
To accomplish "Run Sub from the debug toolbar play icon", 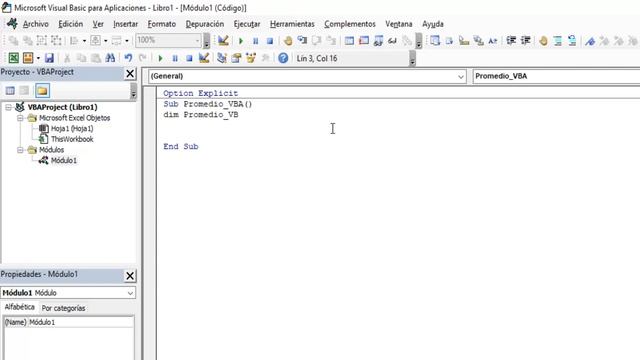I will 241,41.
